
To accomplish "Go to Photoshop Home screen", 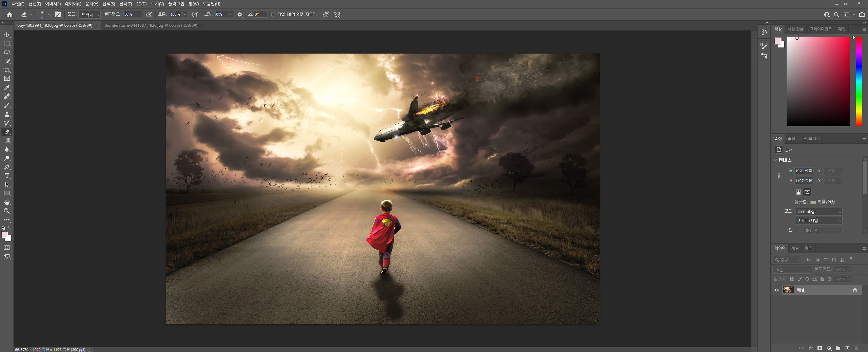I will click(x=9, y=15).
